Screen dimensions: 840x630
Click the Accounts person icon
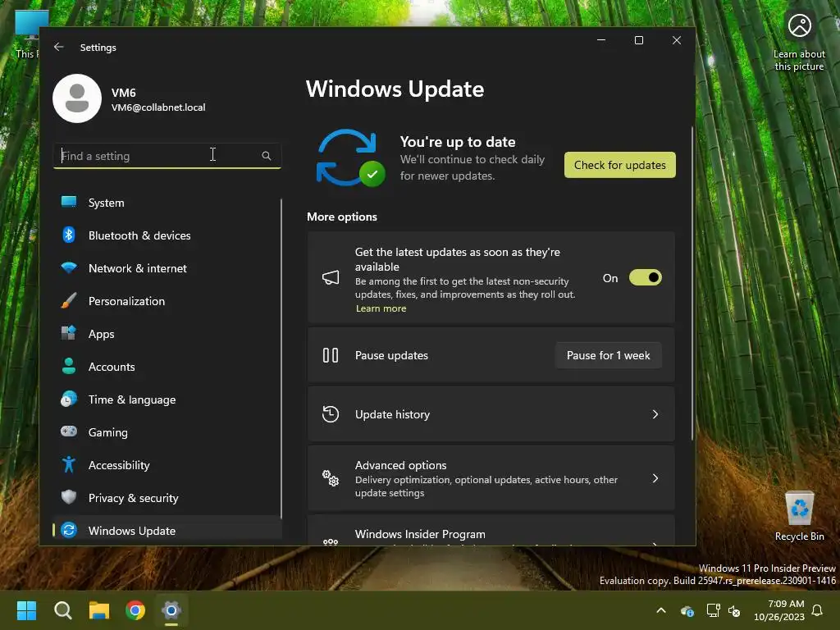click(x=69, y=366)
